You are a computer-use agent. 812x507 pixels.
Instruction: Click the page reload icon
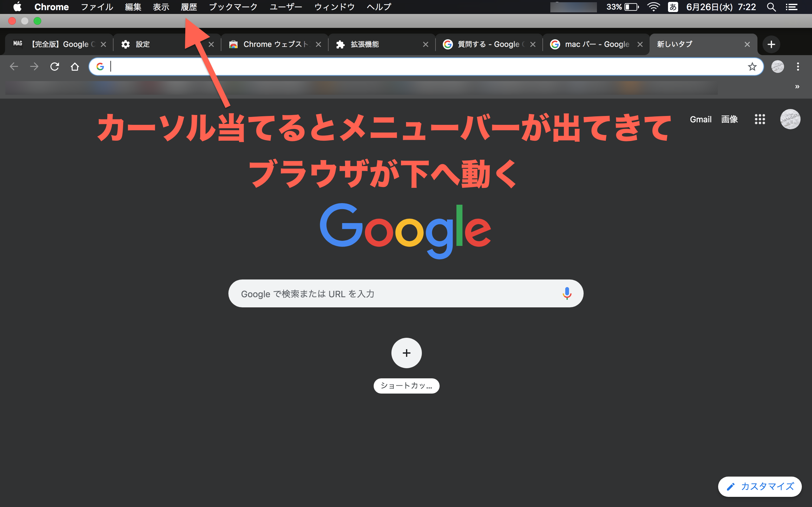point(55,66)
